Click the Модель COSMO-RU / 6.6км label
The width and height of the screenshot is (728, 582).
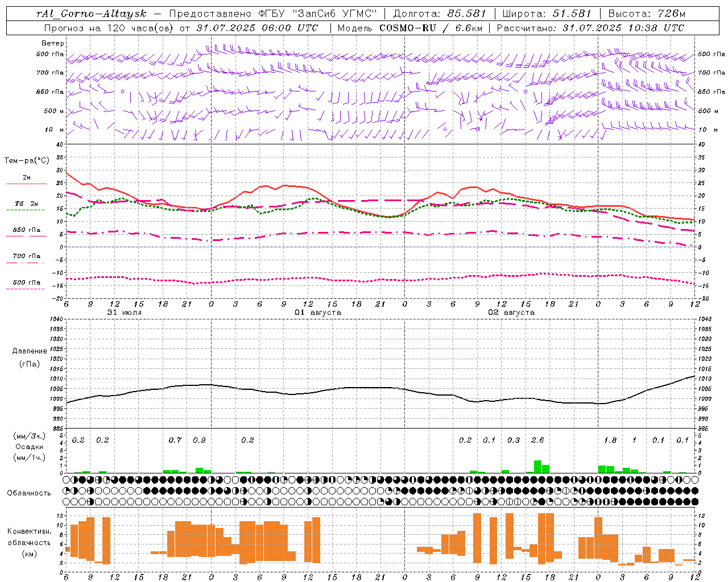[x=410, y=28]
